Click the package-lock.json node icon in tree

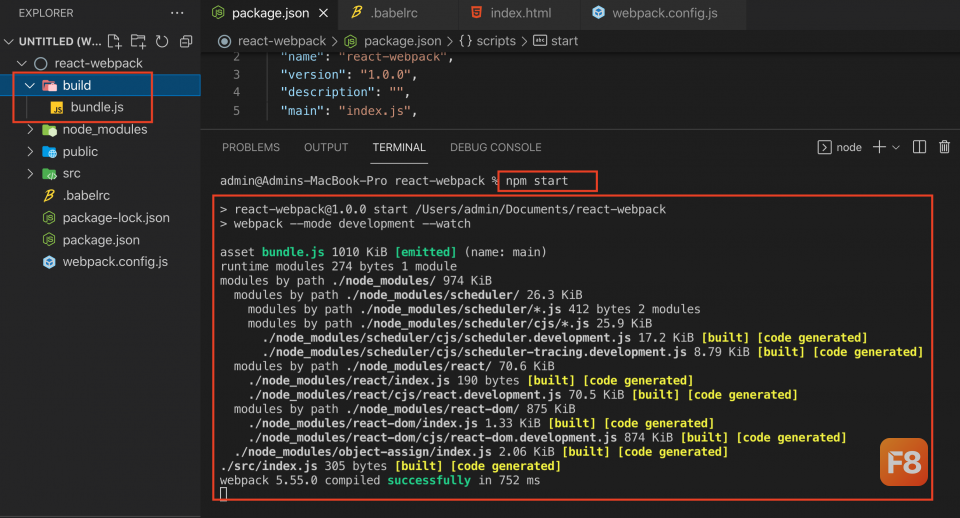click(49, 217)
